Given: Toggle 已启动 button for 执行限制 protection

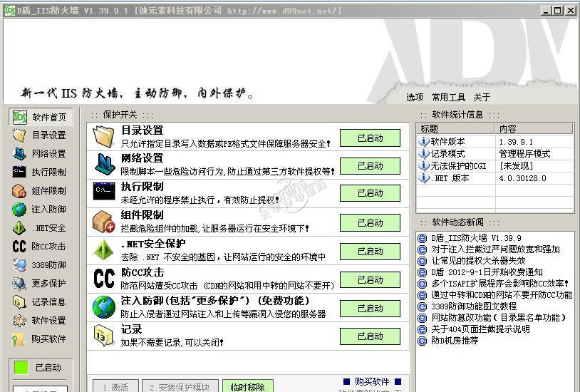Looking at the screenshot, I should coord(370,193).
